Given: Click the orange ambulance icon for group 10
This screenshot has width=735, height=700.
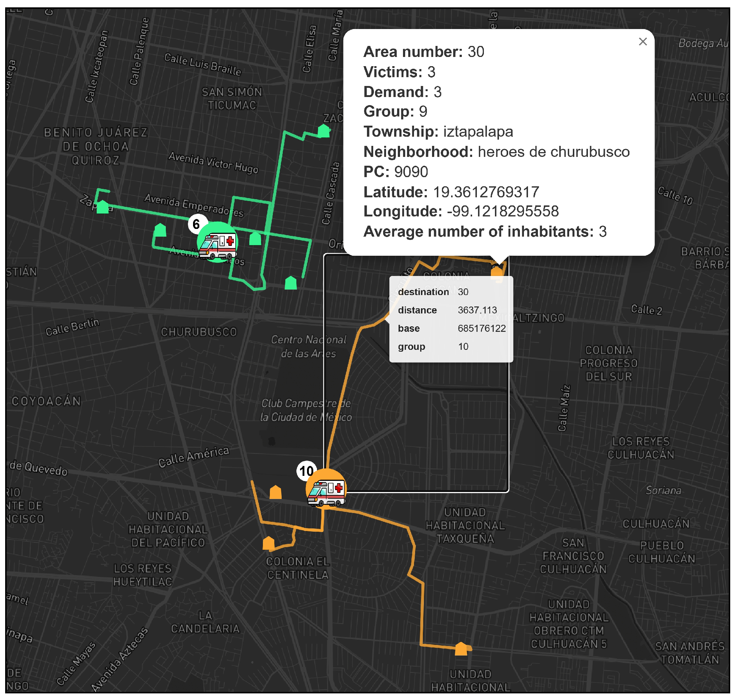Looking at the screenshot, I should (x=326, y=489).
